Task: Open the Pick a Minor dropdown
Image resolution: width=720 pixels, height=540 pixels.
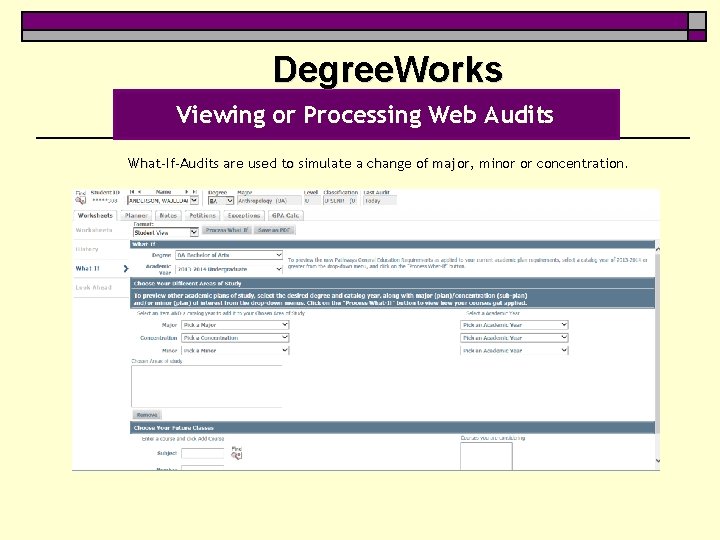Action: point(235,350)
